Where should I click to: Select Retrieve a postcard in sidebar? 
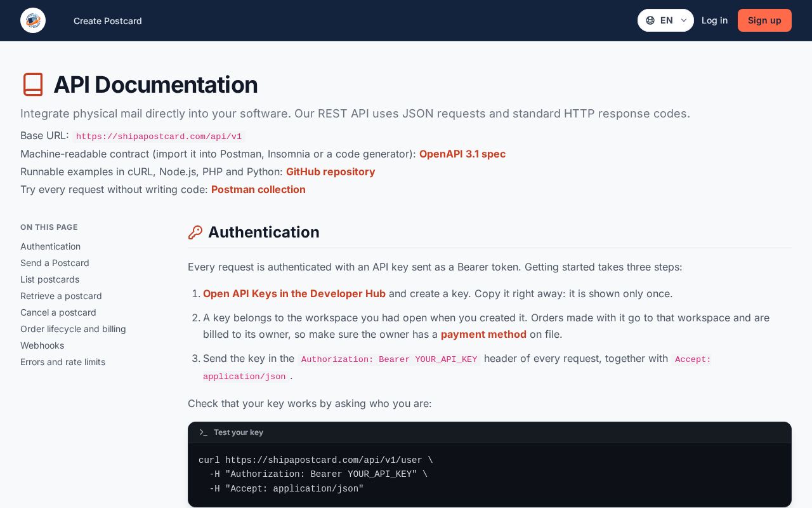(61, 296)
